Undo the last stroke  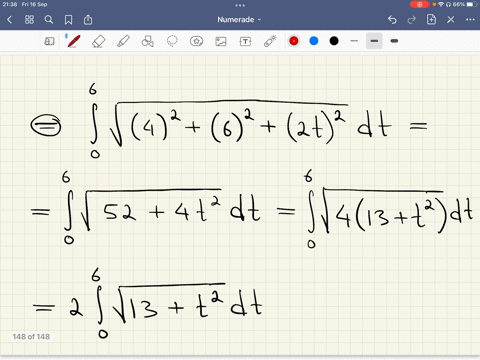pos(392,20)
